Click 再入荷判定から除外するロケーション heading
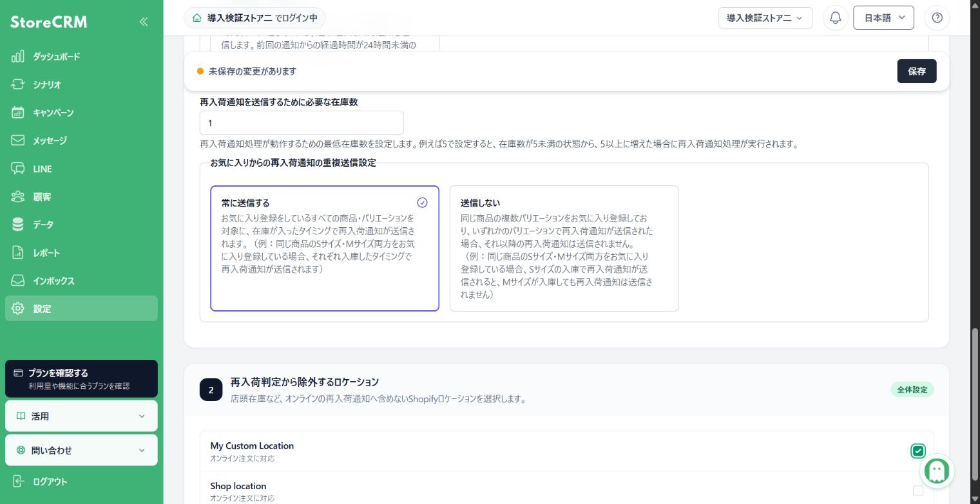The image size is (980, 504). click(x=305, y=382)
